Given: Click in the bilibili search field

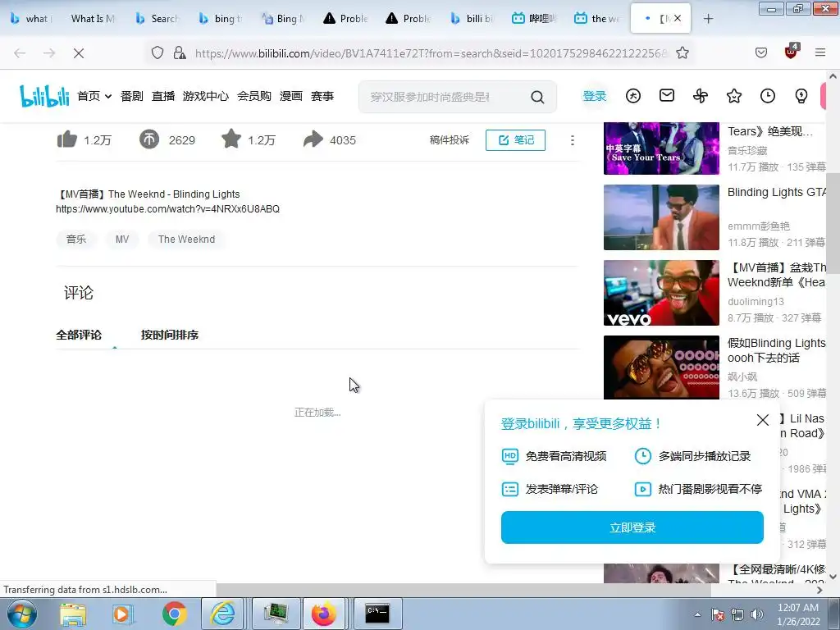Looking at the screenshot, I should (445, 97).
